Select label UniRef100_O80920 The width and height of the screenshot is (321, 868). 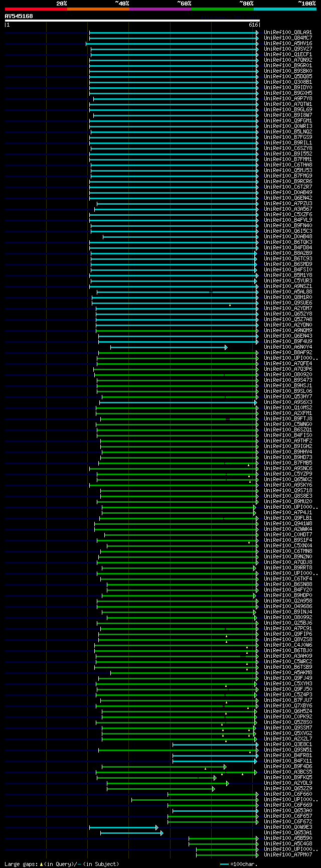tap(288, 374)
